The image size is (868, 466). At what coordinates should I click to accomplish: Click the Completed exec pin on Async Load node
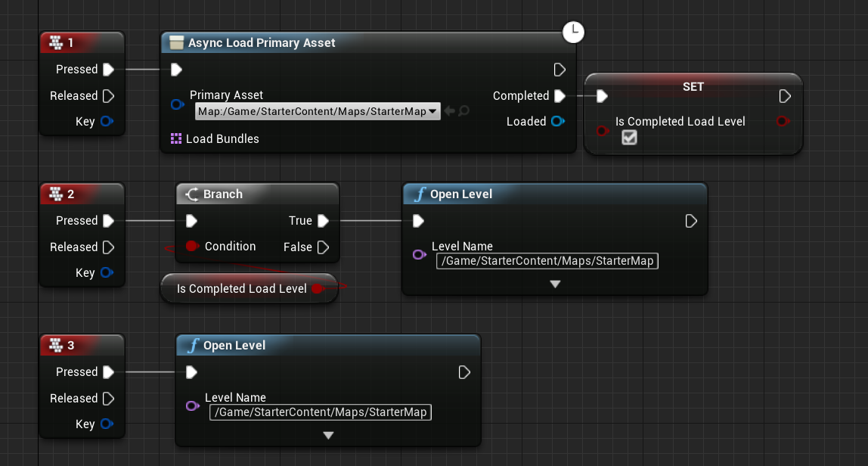pos(558,95)
